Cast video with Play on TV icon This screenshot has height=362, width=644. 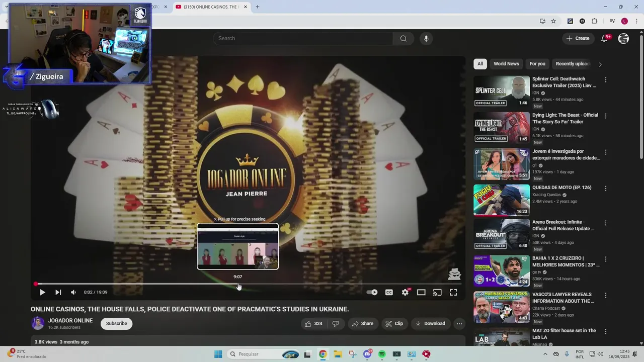tap(437, 292)
